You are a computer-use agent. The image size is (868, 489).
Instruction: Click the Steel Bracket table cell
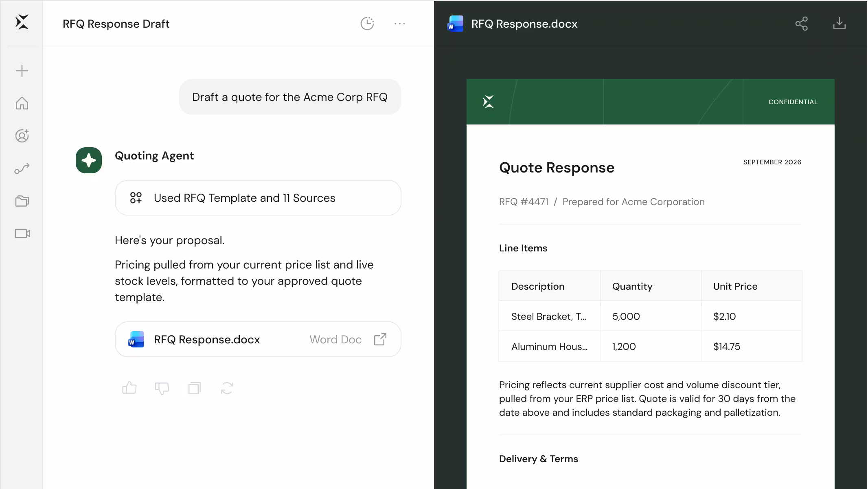click(549, 317)
